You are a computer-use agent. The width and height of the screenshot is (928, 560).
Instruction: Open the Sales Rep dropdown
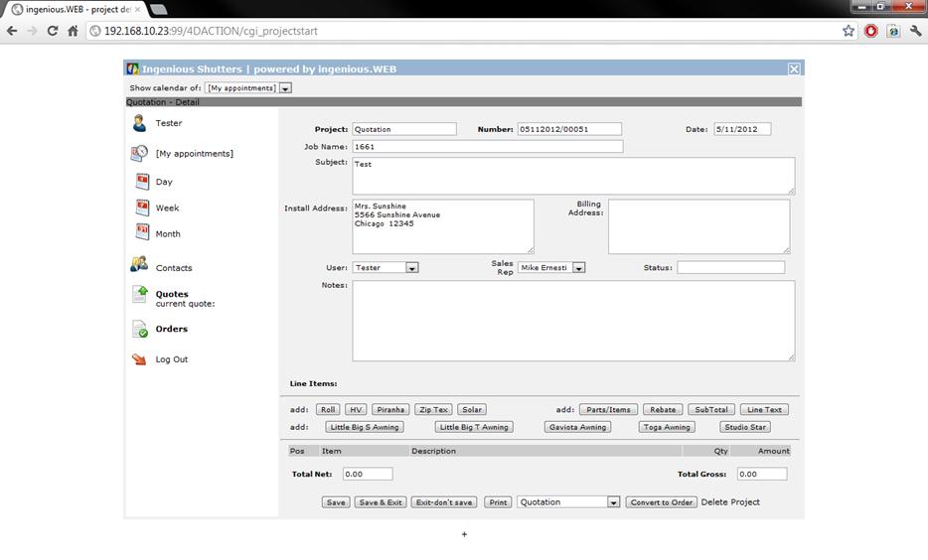[578, 268]
